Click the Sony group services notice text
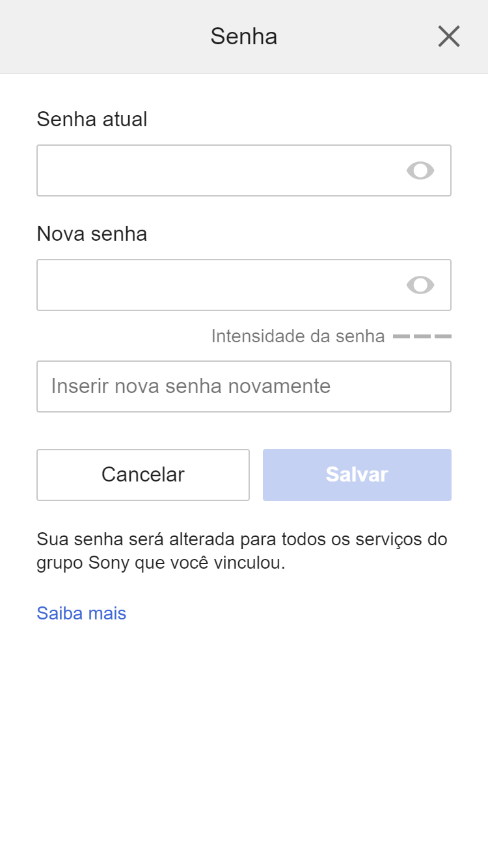This screenshot has width=488, height=868. [x=242, y=550]
